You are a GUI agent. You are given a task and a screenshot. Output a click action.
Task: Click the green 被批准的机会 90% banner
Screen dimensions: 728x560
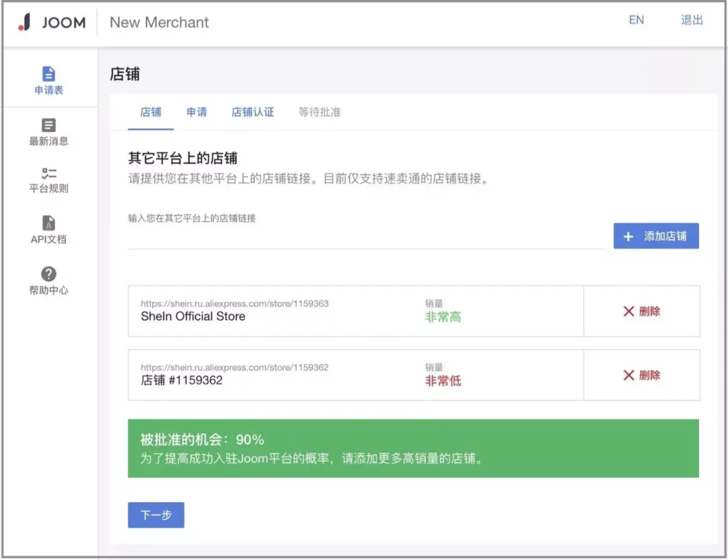(413, 449)
